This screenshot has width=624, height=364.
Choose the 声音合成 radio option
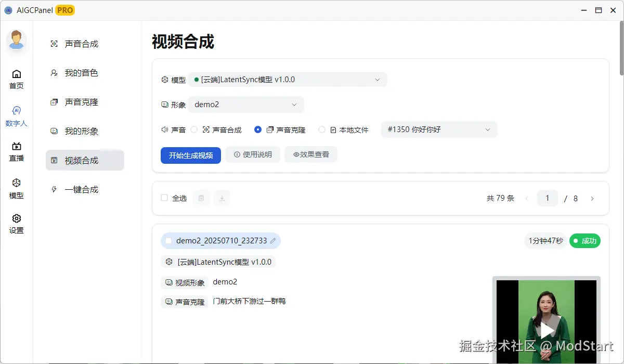tap(194, 129)
